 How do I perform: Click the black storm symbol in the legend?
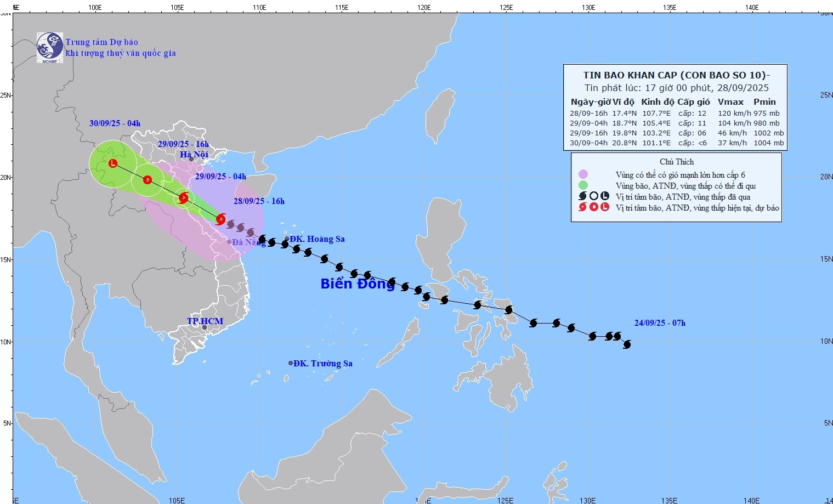[583, 196]
